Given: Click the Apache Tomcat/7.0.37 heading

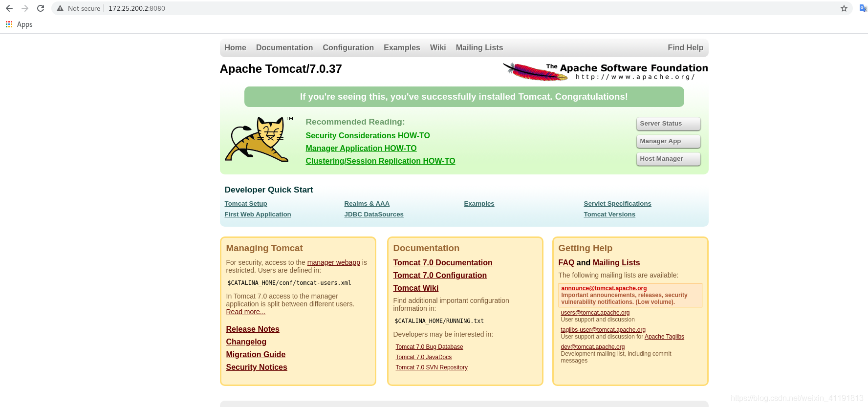Looking at the screenshot, I should tap(281, 69).
